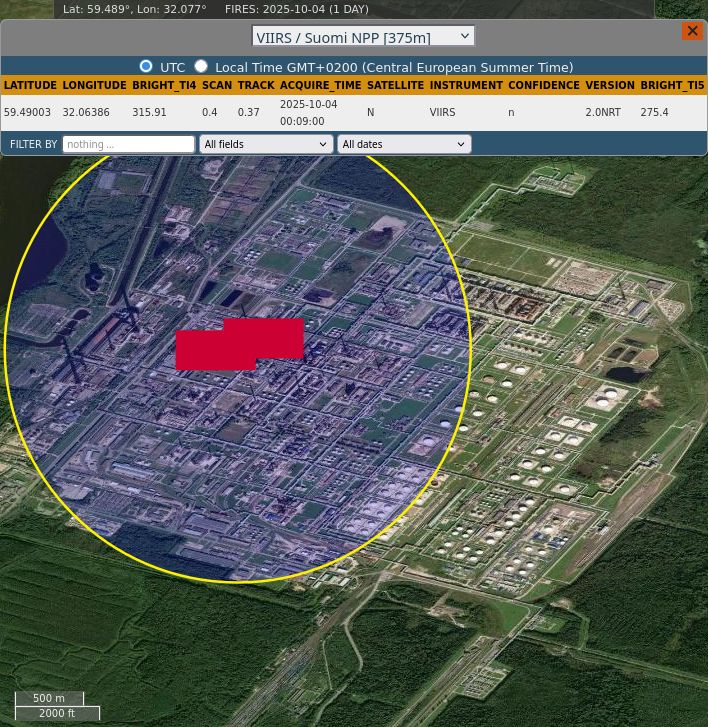This screenshot has width=708, height=727.
Task: Select BRIGHT_TI5 value 275.4
Action: point(654,112)
